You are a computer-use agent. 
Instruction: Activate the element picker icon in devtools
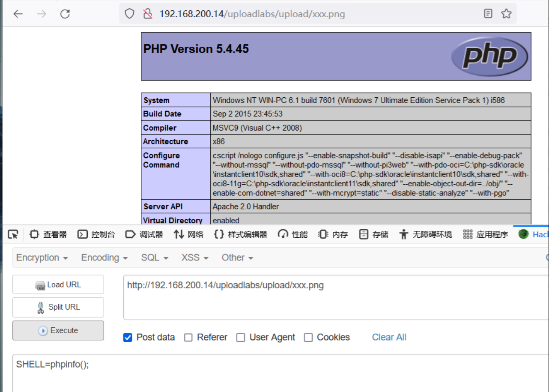click(13, 234)
